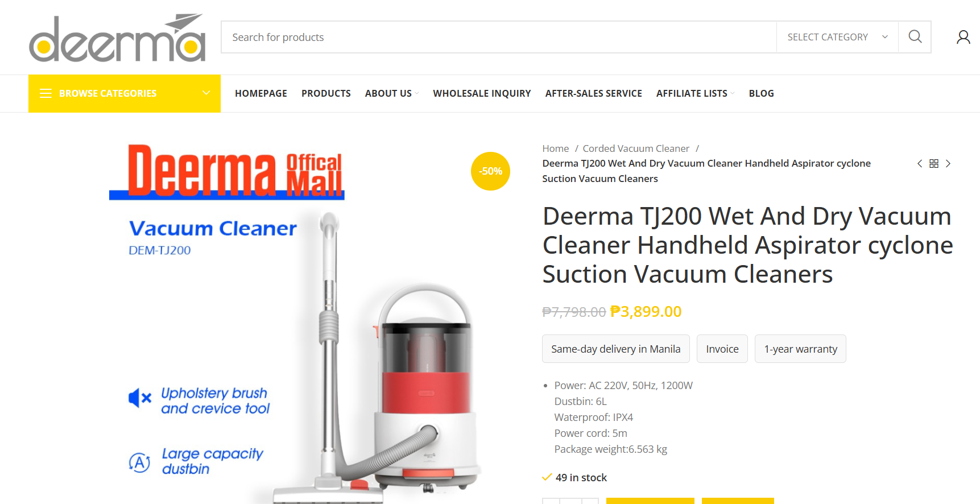Go to the Wholesale Inquiry page
Screen dimensions: 980x504
(482, 93)
